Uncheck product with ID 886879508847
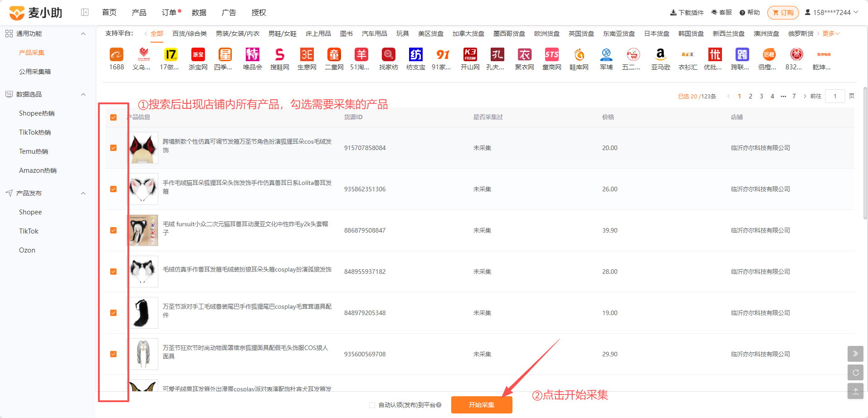 tap(113, 230)
